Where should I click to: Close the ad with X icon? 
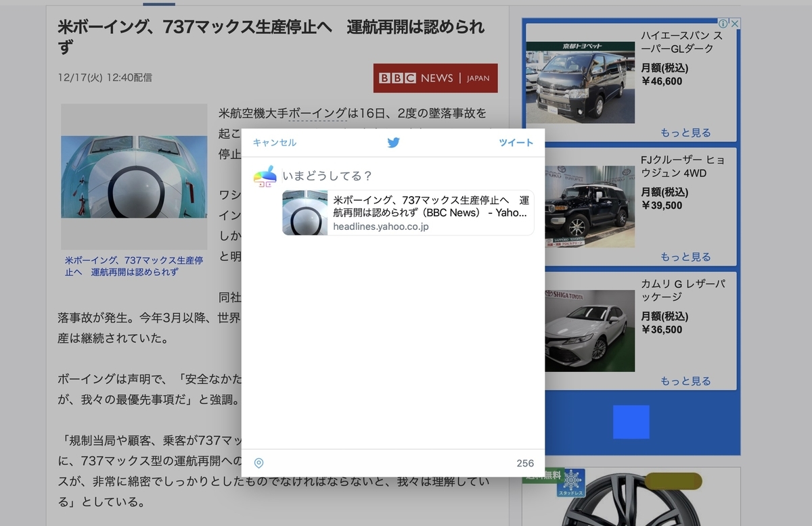(735, 23)
